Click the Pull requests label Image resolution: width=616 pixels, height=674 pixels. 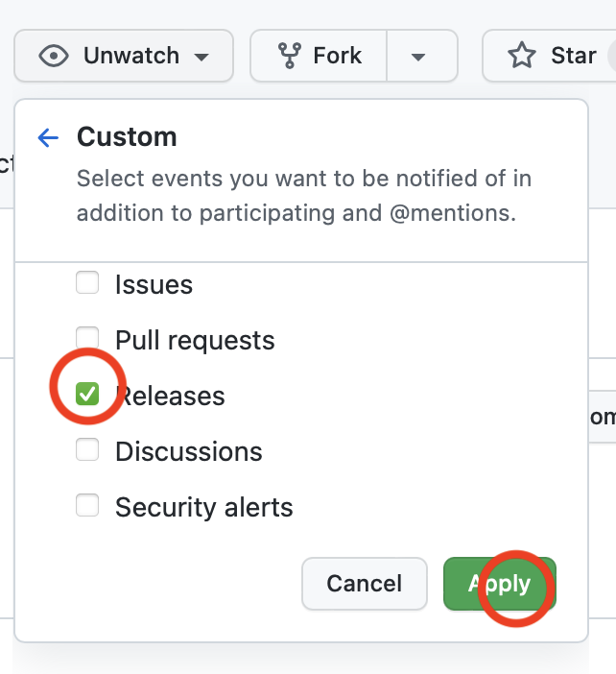point(195,340)
